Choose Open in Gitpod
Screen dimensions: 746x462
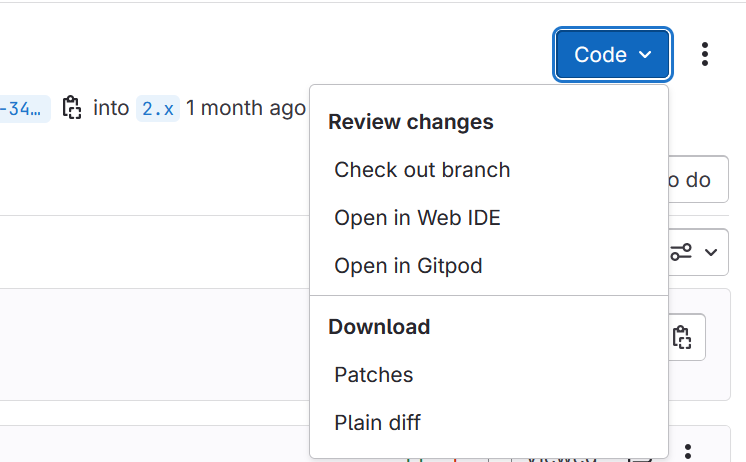point(408,266)
